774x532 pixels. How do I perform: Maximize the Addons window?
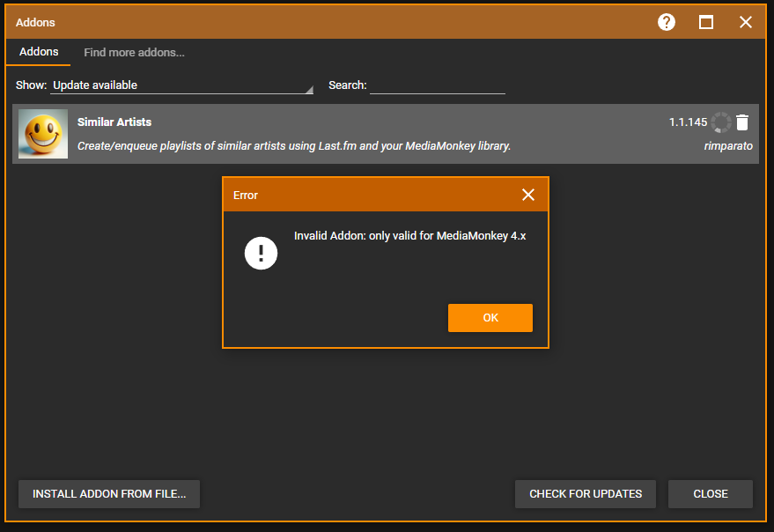pos(706,22)
